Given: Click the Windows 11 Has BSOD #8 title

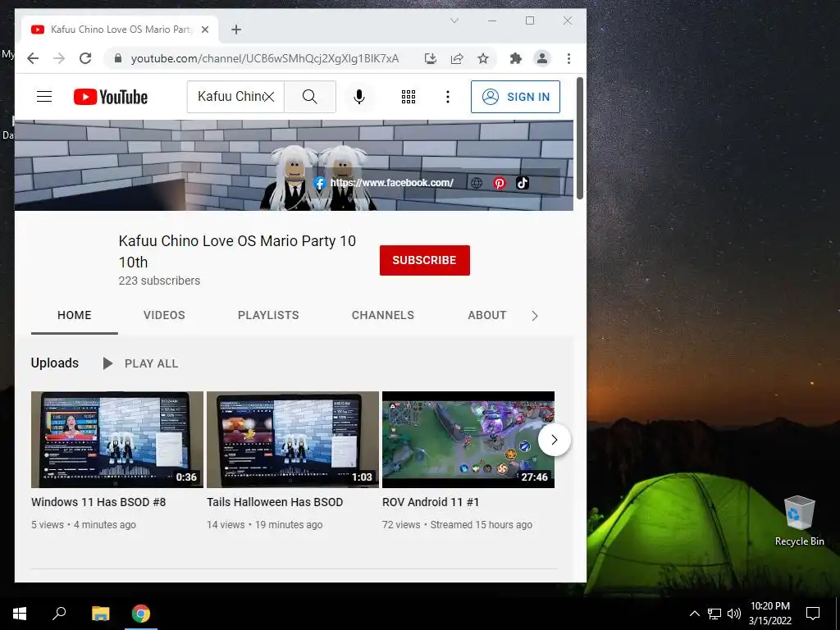Looking at the screenshot, I should 98,502.
